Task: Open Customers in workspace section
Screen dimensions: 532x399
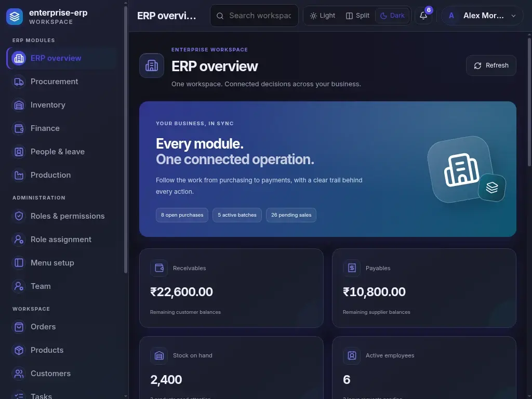Action: (62, 374)
